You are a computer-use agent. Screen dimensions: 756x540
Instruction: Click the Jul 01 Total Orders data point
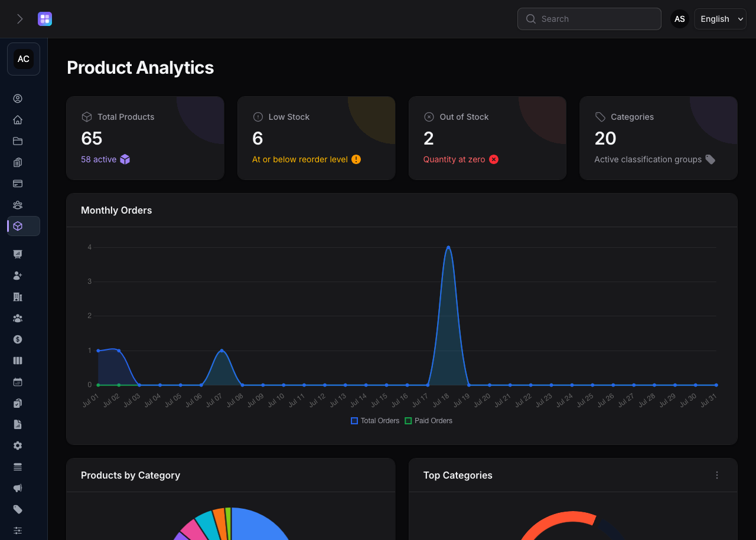[98, 351]
